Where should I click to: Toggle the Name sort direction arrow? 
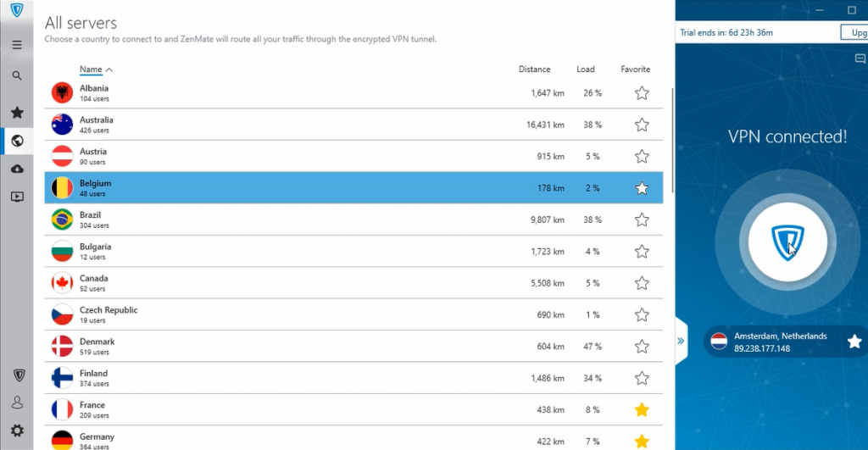109,69
